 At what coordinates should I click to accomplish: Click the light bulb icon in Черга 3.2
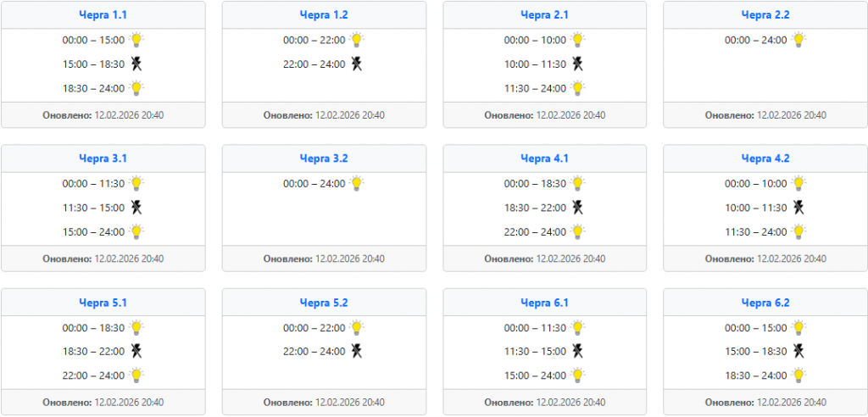pyautogui.click(x=357, y=183)
